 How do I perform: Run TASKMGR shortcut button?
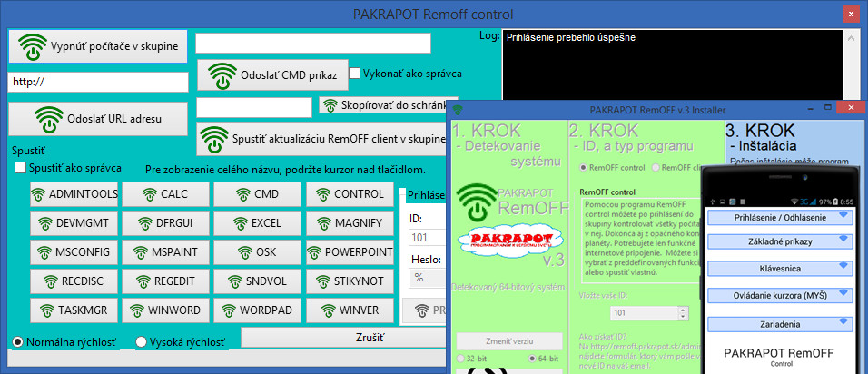(74, 310)
